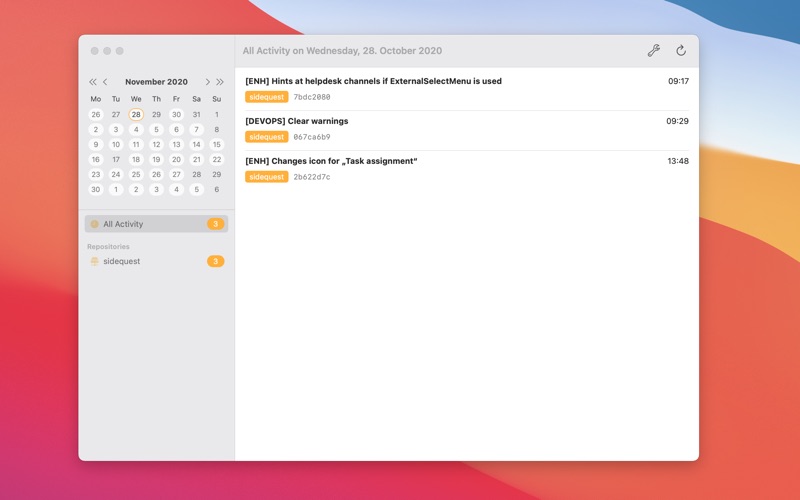Open settings with the wrench icon
800x500 pixels.
[x=654, y=51]
